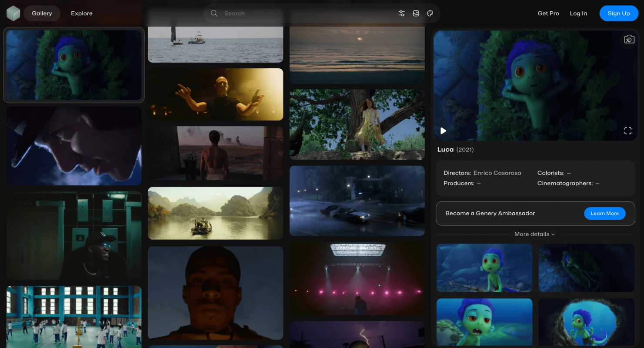Click the Luca film title
Image resolution: width=644 pixels, height=348 pixels.
pyautogui.click(x=445, y=149)
